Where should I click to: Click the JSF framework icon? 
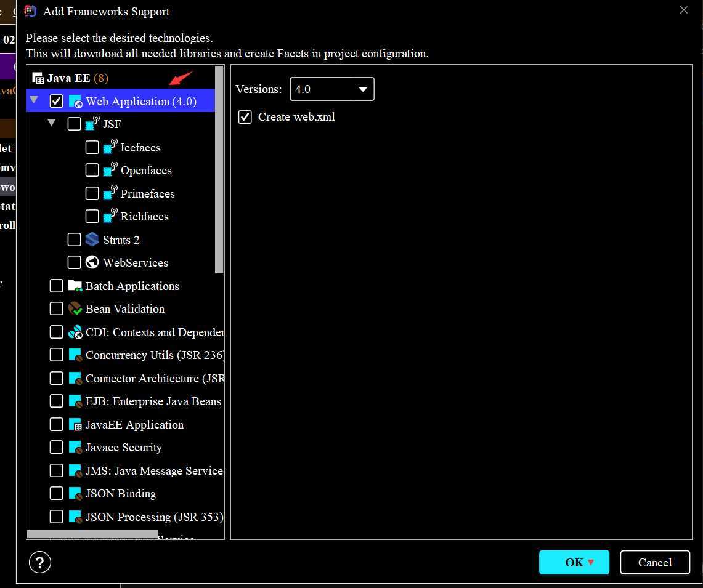tap(92, 123)
